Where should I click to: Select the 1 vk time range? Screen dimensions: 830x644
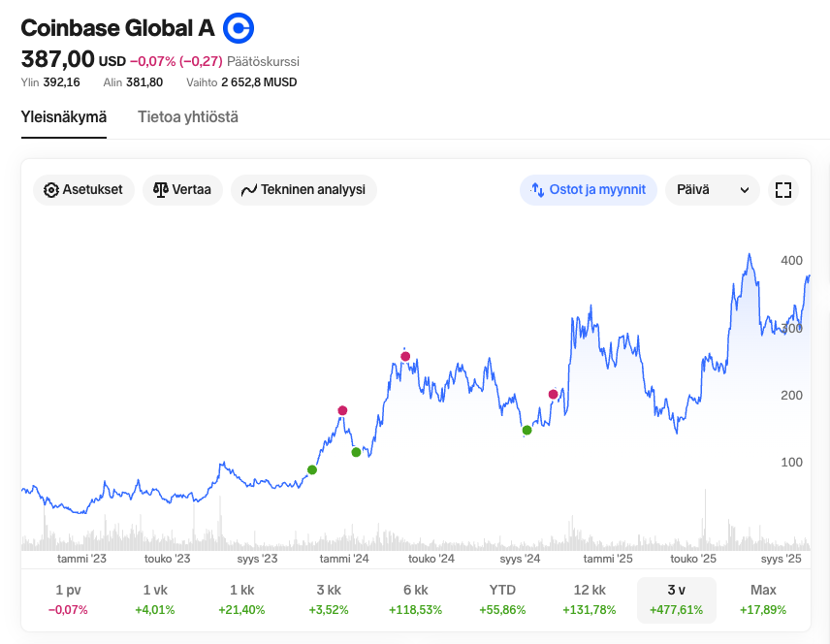[155, 599]
